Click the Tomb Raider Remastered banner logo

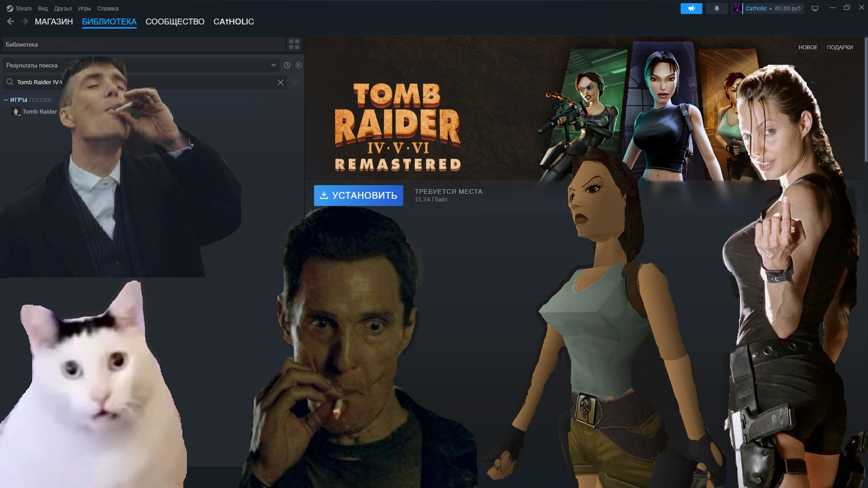tap(398, 127)
